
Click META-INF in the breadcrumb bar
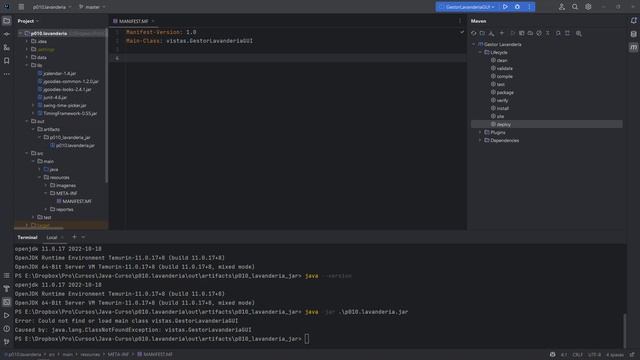118,355
